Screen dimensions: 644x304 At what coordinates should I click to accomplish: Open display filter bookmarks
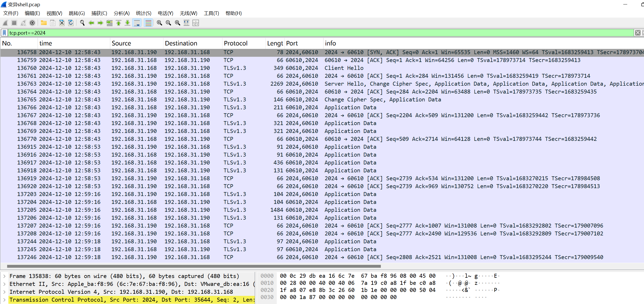(4, 33)
